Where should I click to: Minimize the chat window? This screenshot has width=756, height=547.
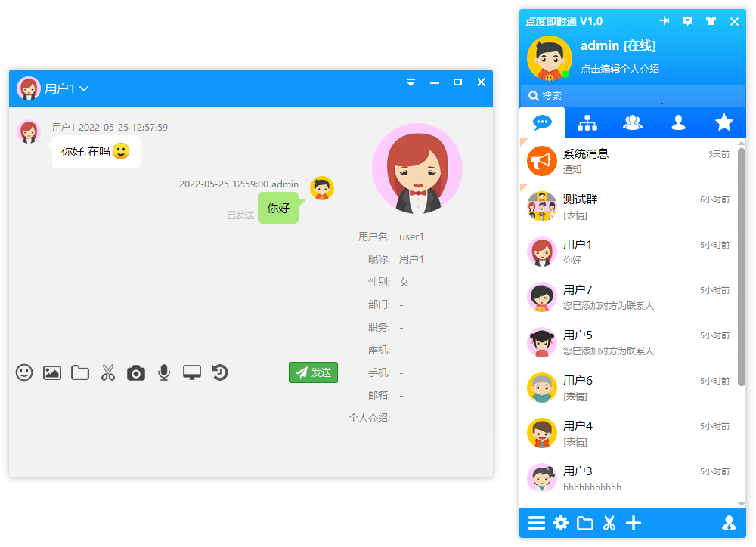435,83
